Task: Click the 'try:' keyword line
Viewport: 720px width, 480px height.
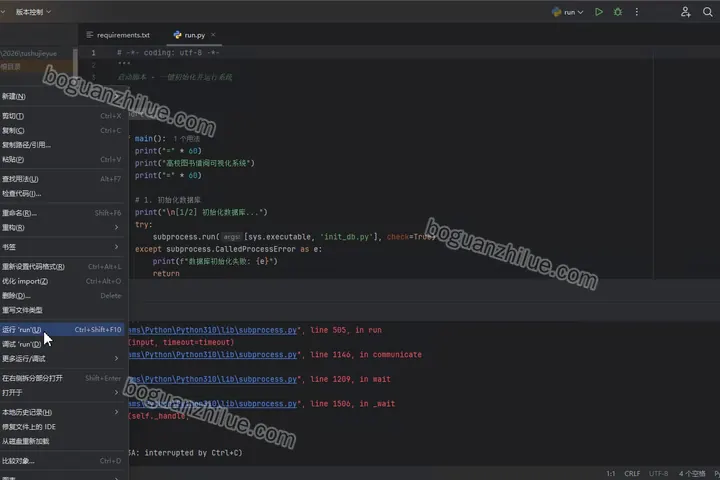Action: tap(143, 225)
